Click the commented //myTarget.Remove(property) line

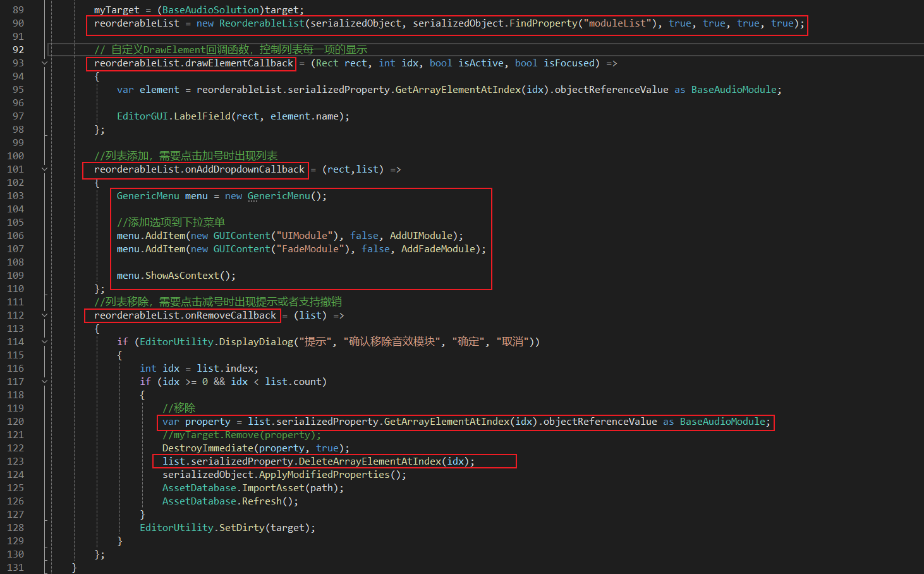tap(242, 435)
